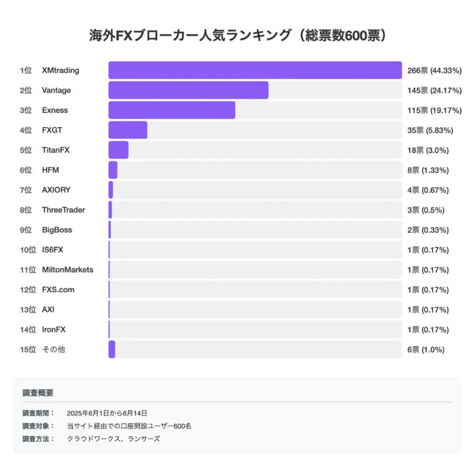Image resolution: width=476 pixels, height=476 pixels.
Task: Click the Vantage bar in the chart
Action: 188,90
